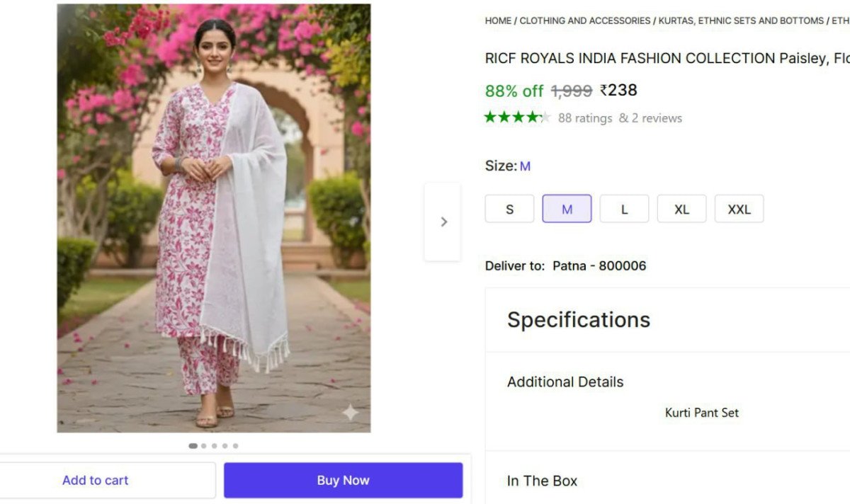
Task: Click the first carousel dot indicator
Action: [x=192, y=446]
